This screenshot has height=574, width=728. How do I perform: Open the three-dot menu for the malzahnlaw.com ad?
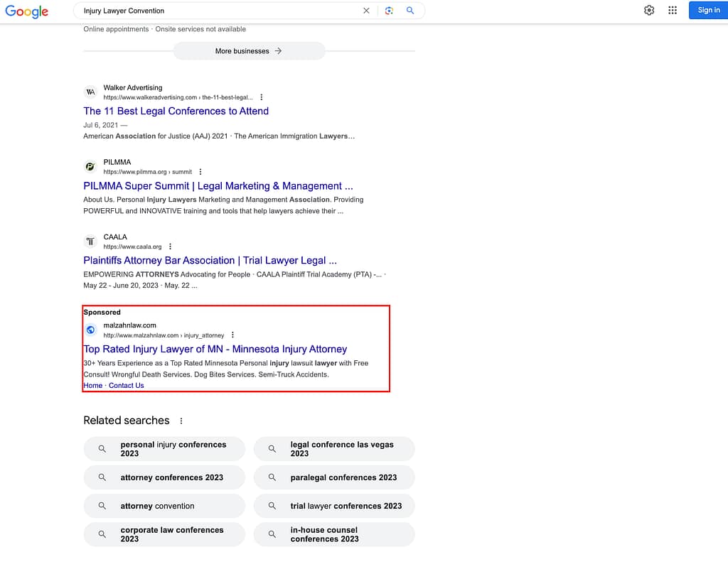[x=232, y=335]
